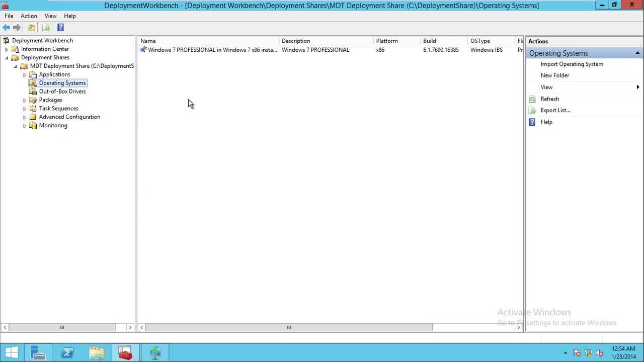Click the Applications folder icon

pyautogui.click(x=33, y=74)
